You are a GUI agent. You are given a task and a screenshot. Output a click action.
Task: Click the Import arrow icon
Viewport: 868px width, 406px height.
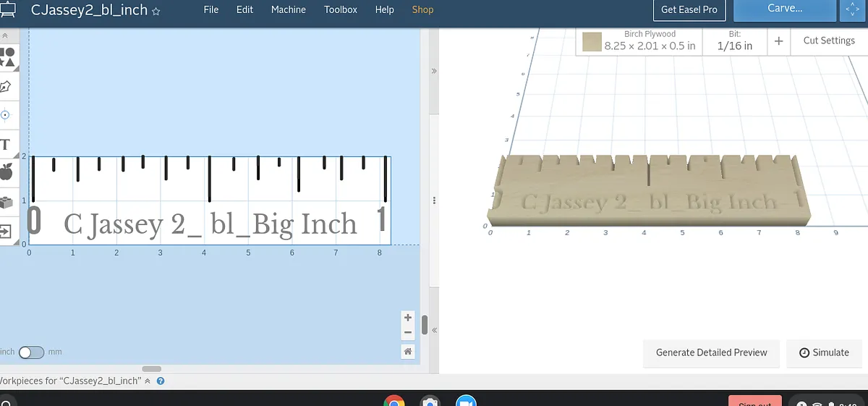click(6, 232)
